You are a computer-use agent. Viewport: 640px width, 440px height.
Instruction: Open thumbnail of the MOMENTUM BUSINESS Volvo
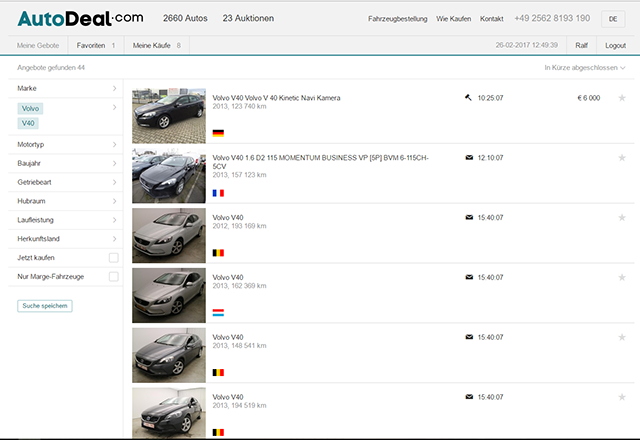tap(169, 176)
